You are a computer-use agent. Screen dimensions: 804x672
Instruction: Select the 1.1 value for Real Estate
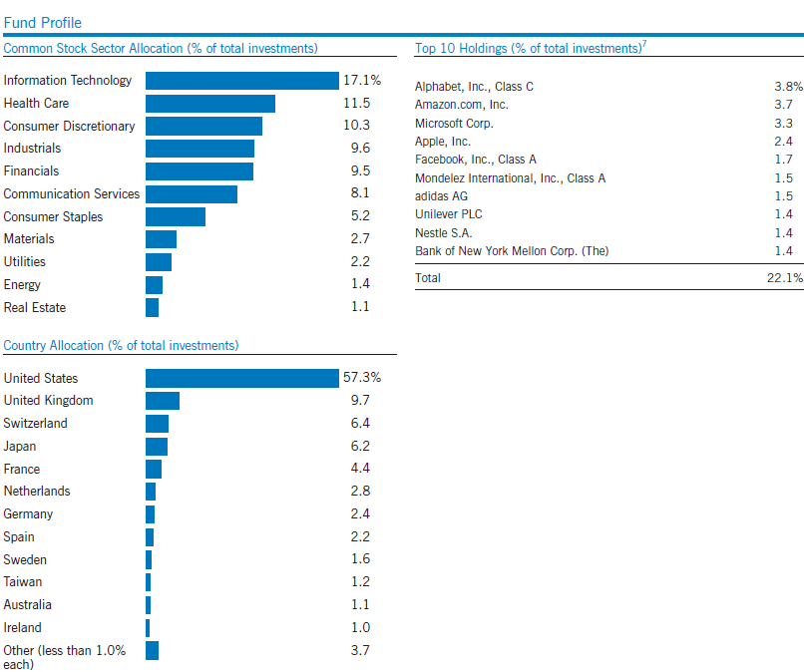click(360, 306)
